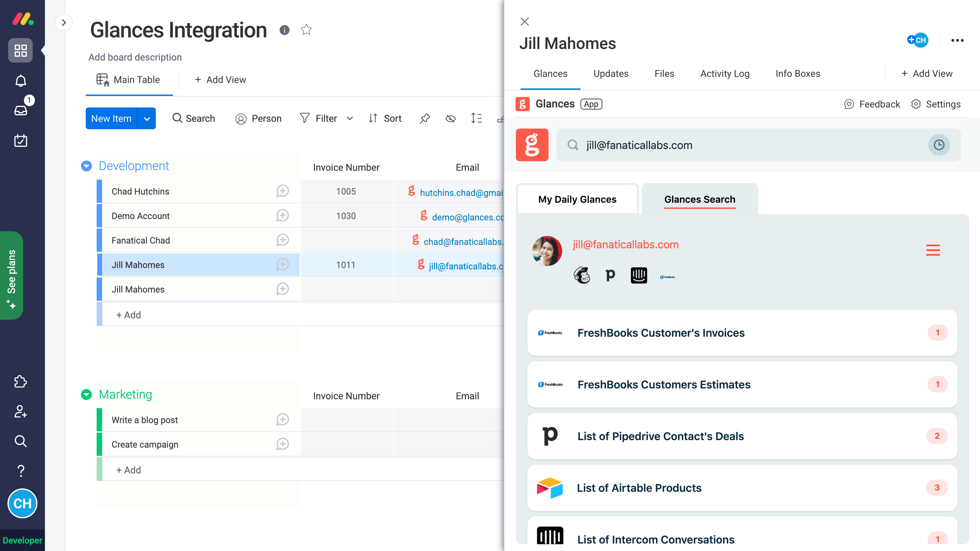Open the Inbox tray icon
This screenshot has width=980, height=551.
20,110
